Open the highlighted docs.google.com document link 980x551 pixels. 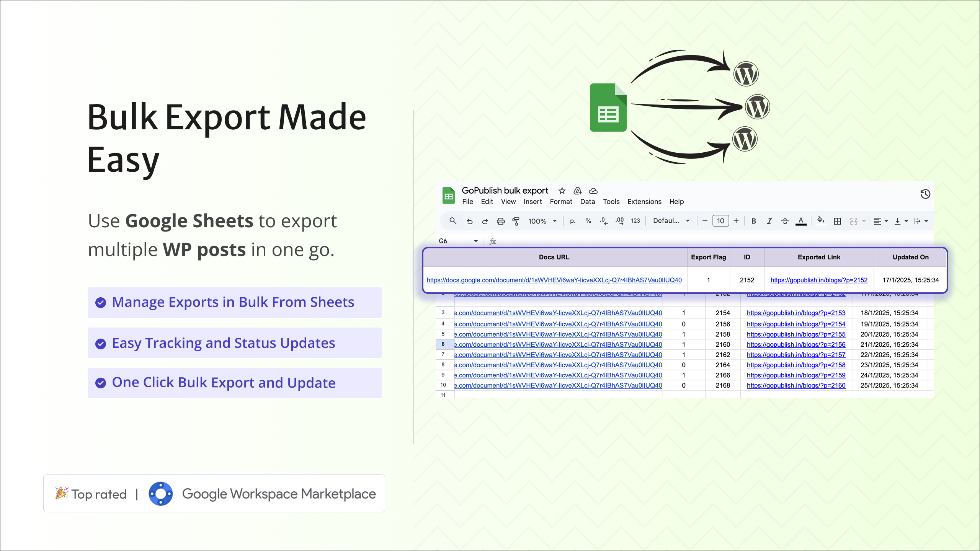pyautogui.click(x=554, y=280)
